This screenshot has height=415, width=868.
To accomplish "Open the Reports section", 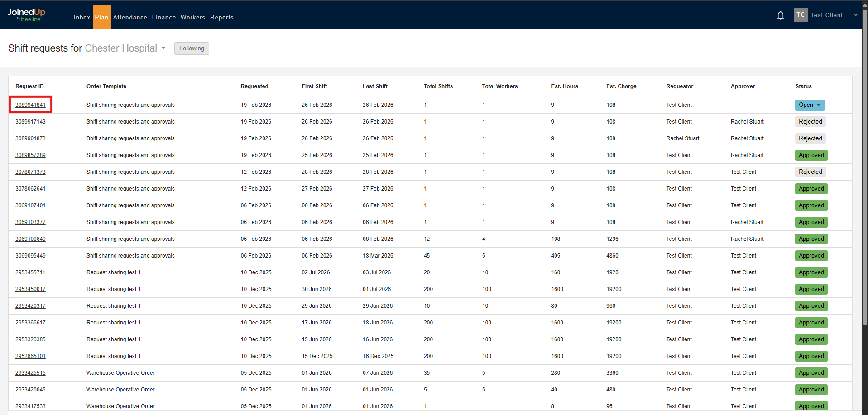I will tap(221, 17).
